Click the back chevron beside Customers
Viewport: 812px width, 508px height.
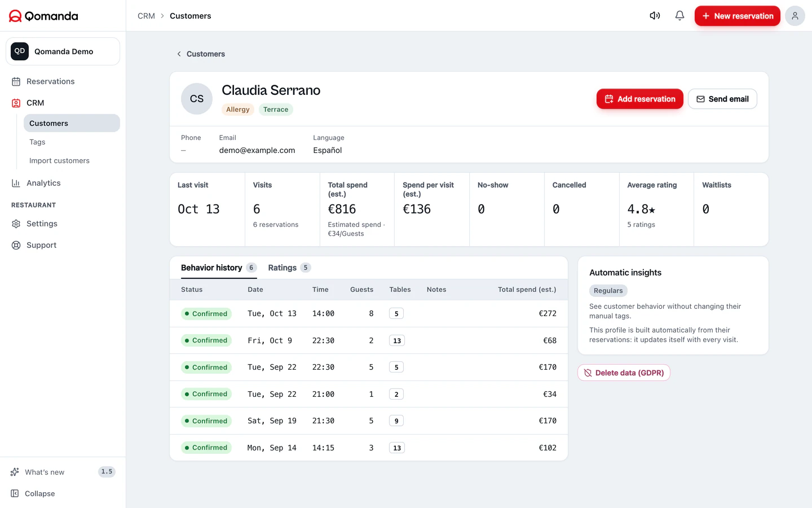click(179, 54)
